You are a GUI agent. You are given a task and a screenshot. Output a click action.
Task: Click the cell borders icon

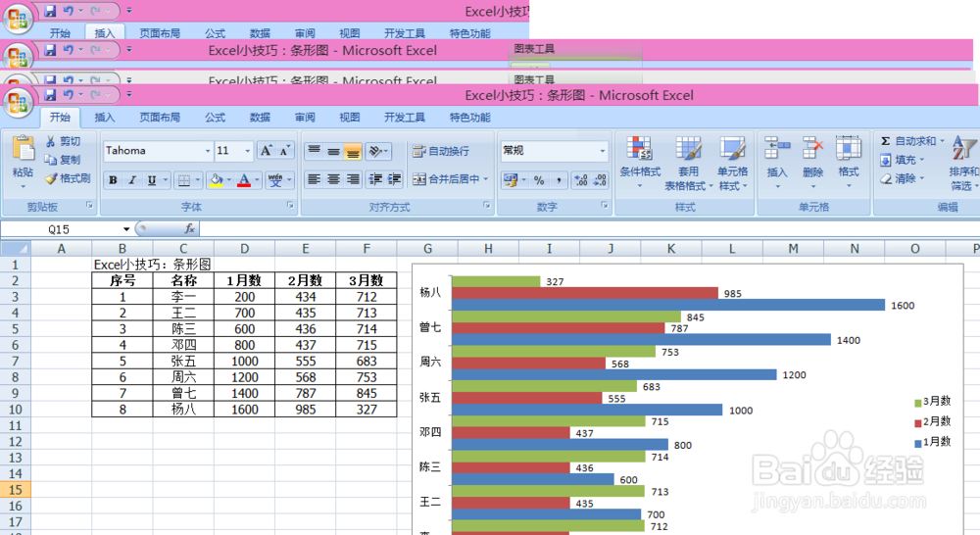184,180
